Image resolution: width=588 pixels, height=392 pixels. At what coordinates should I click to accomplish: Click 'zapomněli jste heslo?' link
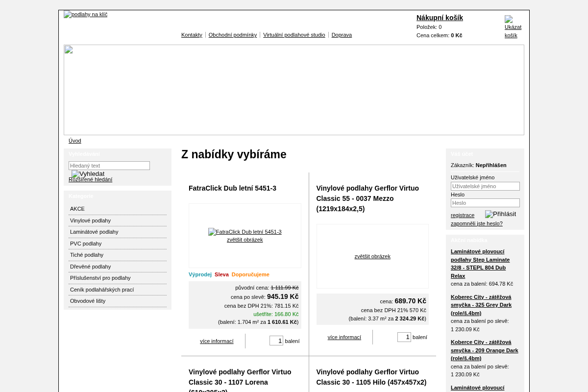click(477, 223)
